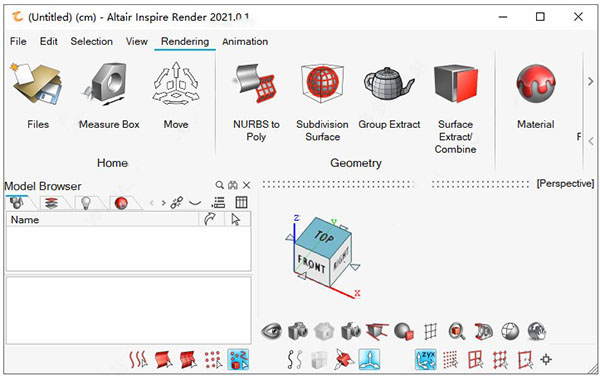Click the TOP face of view cube

[x=323, y=238]
